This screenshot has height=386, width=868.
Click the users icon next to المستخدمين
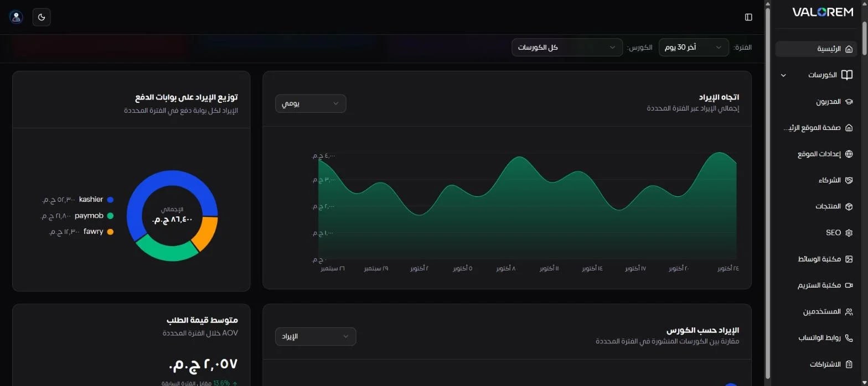[849, 312]
